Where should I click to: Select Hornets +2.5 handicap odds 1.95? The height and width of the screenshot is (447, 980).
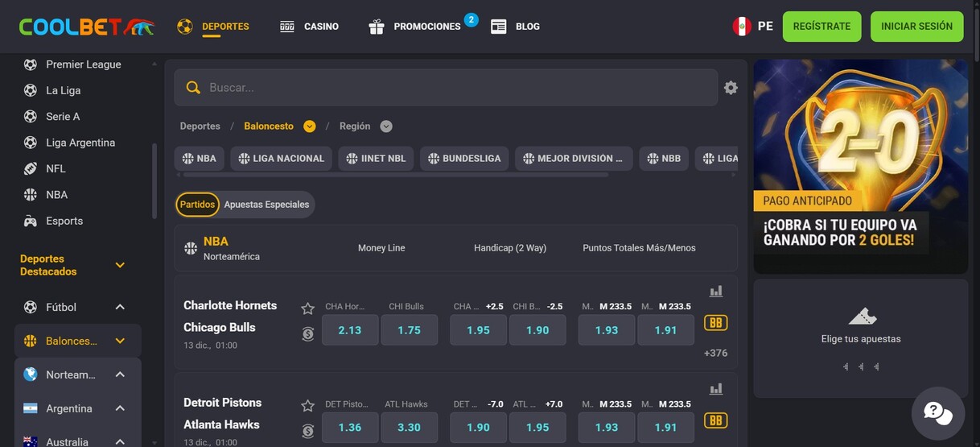coord(478,330)
